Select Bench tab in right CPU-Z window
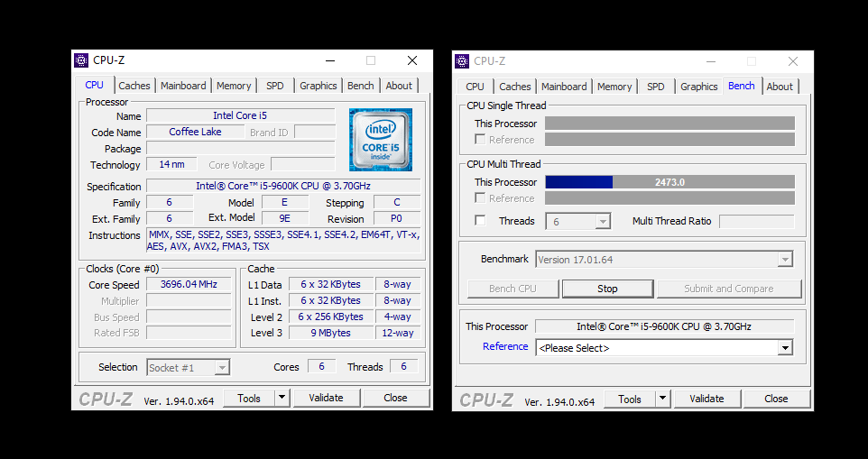This screenshot has height=459, width=868. tap(742, 85)
